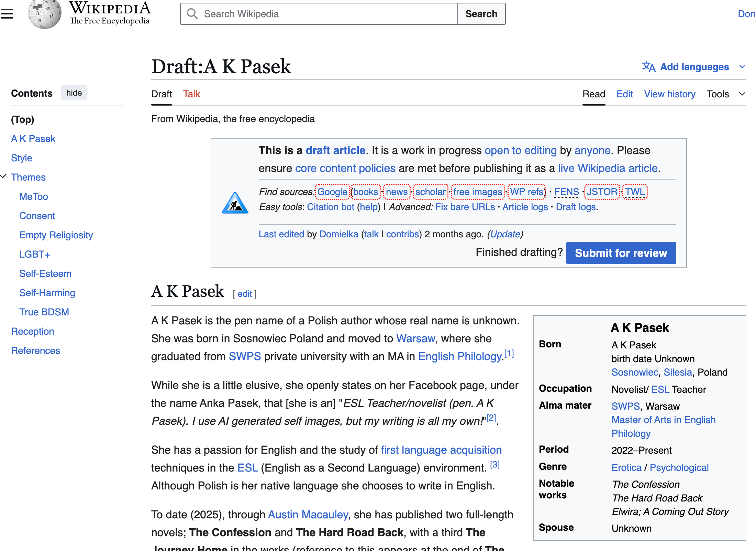Find sources via books link
756x551 pixels.
pyautogui.click(x=366, y=192)
